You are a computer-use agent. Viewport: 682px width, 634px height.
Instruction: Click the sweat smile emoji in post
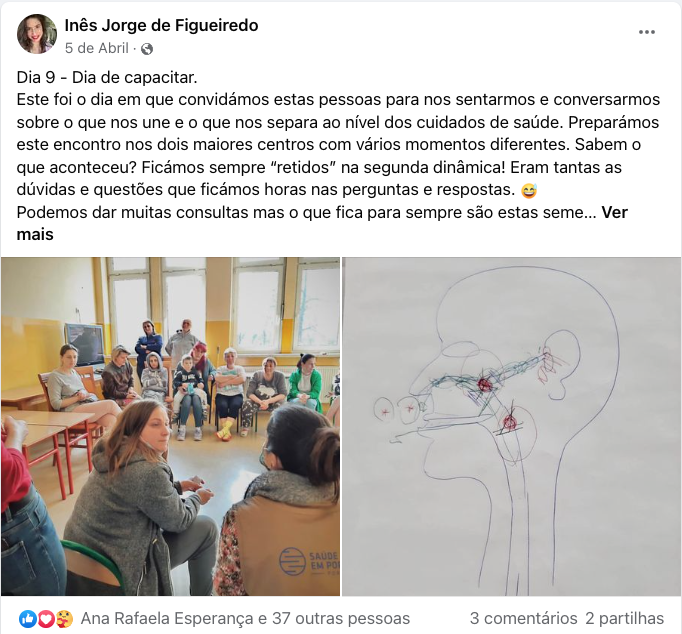click(x=529, y=190)
